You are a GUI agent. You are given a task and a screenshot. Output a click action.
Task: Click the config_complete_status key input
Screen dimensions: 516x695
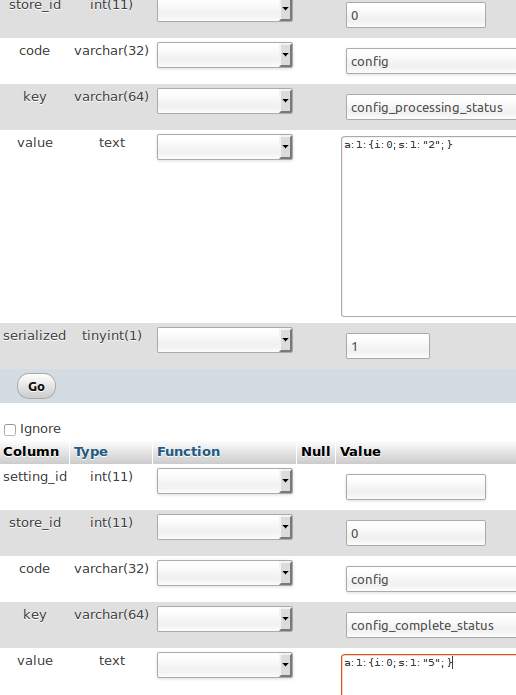coord(431,625)
